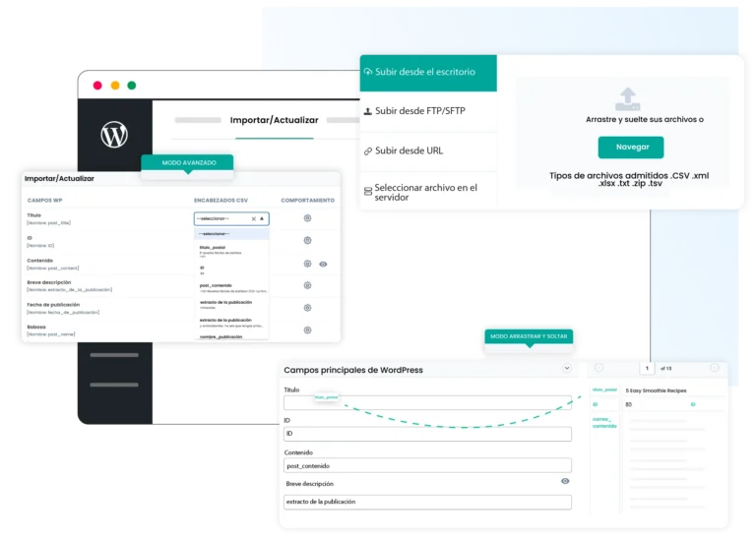Click the ID input in Campos principales

[x=427, y=434]
